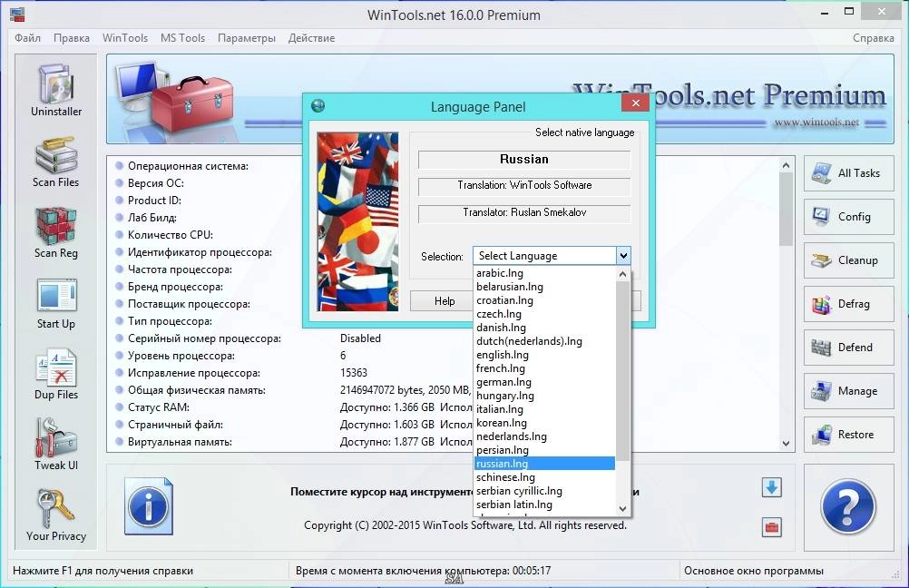Select belarusian.lng from the list
The height and width of the screenshot is (588, 909).
544,287
